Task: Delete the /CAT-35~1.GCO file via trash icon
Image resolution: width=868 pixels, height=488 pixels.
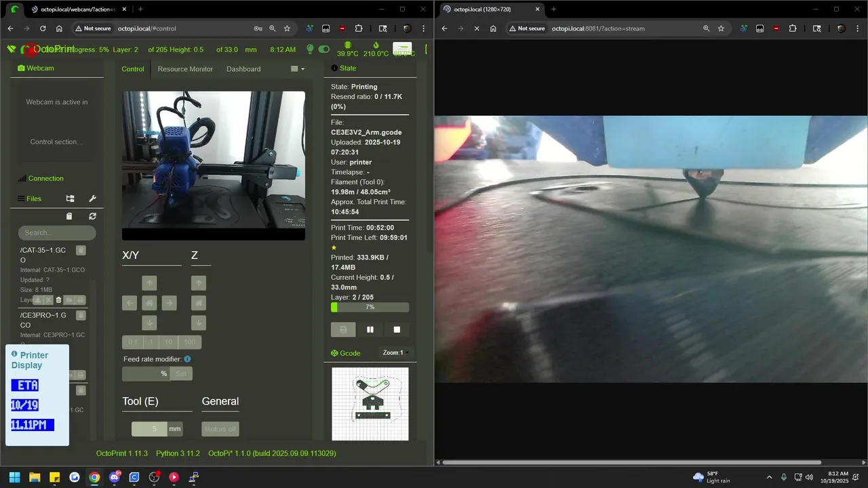Action: point(58,300)
